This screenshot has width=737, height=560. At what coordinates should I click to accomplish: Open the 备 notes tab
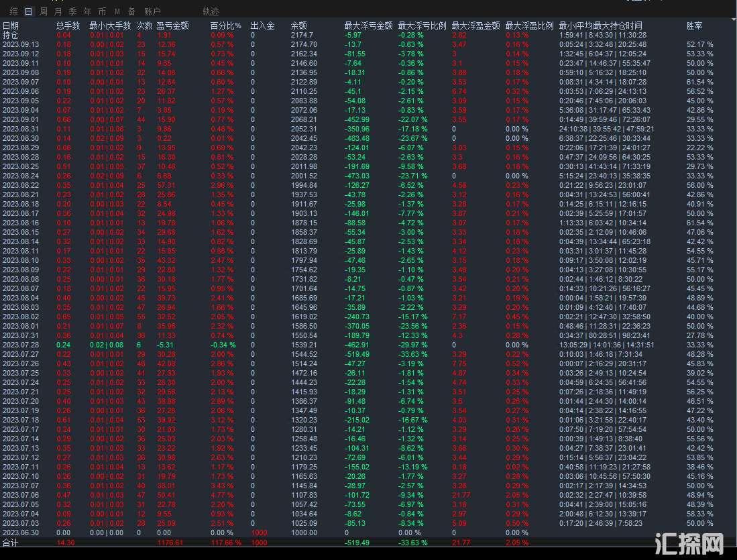pos(131,11)
